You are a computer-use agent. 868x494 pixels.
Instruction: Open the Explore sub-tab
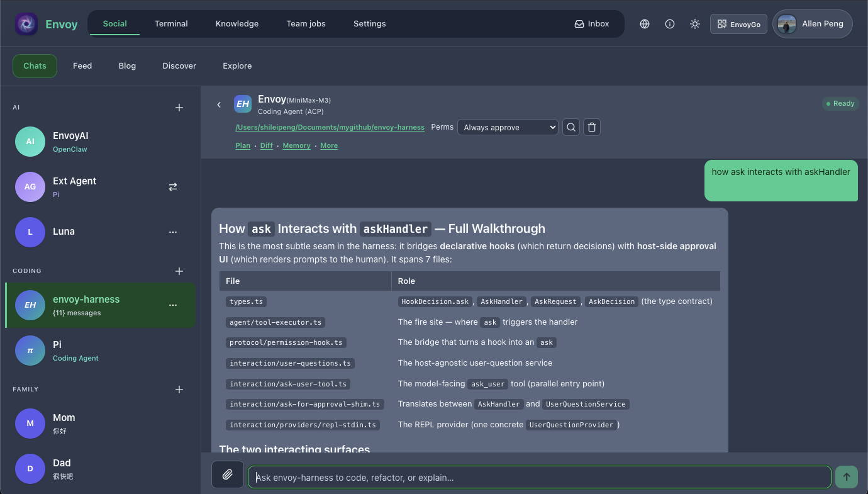click(237, 66)
